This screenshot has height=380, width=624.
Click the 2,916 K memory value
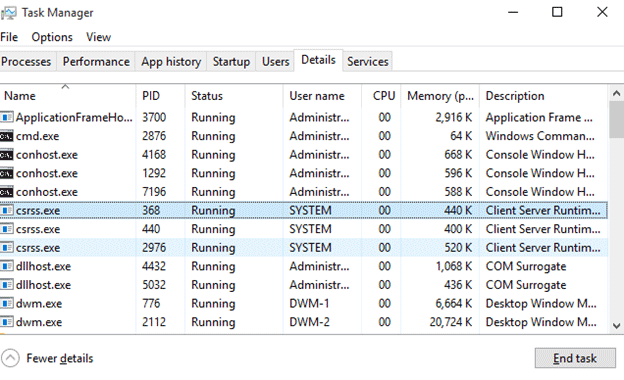coord(454,117)
